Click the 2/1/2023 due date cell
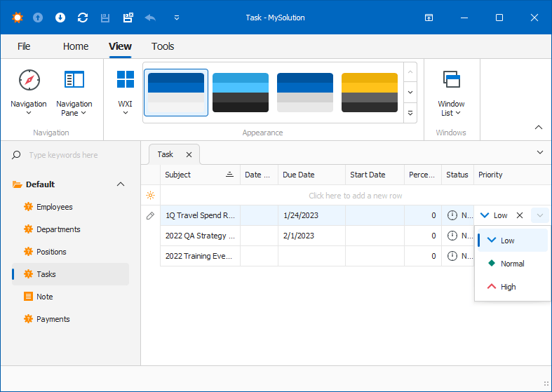This screenshot has height=392, width=552. click(x=311, y=236)
